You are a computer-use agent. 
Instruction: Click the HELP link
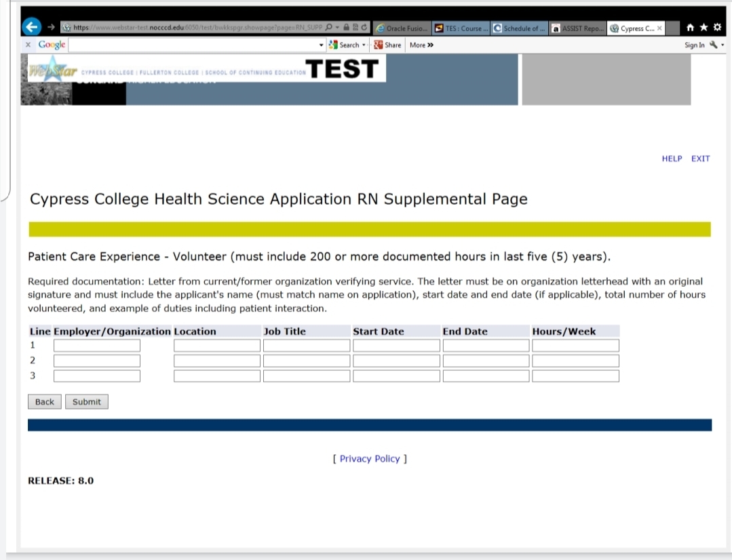pos(672,159)
